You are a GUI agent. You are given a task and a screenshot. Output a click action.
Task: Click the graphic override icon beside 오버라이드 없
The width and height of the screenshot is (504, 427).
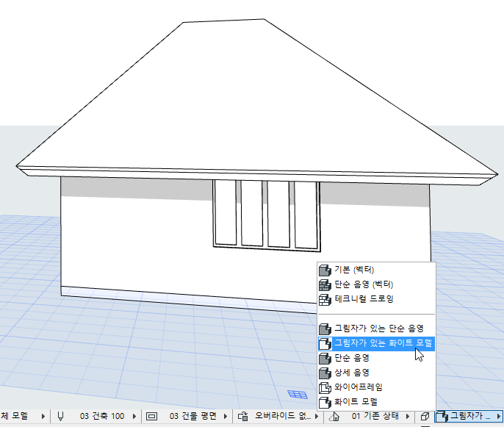pyautogui.click(x=243, y=417)
